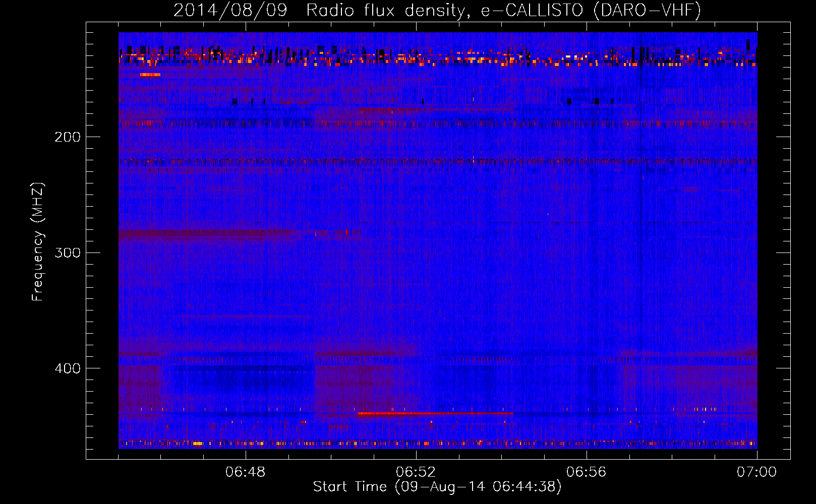Click the short orange streak below the top noise band

click(150, 75)
